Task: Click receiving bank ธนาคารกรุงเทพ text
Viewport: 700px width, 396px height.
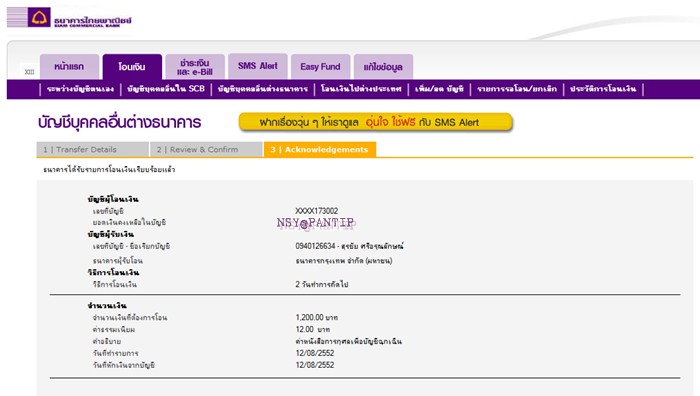Action: click(x=344, y=261)
